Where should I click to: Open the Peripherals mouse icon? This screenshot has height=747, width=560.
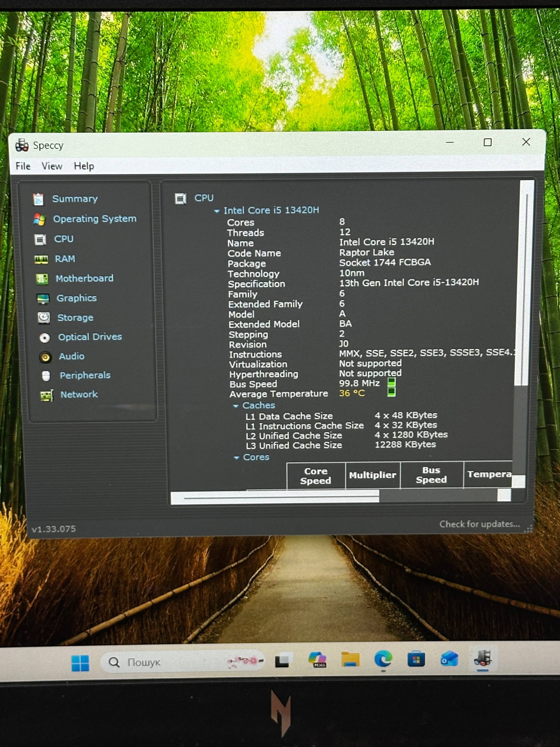46,376
